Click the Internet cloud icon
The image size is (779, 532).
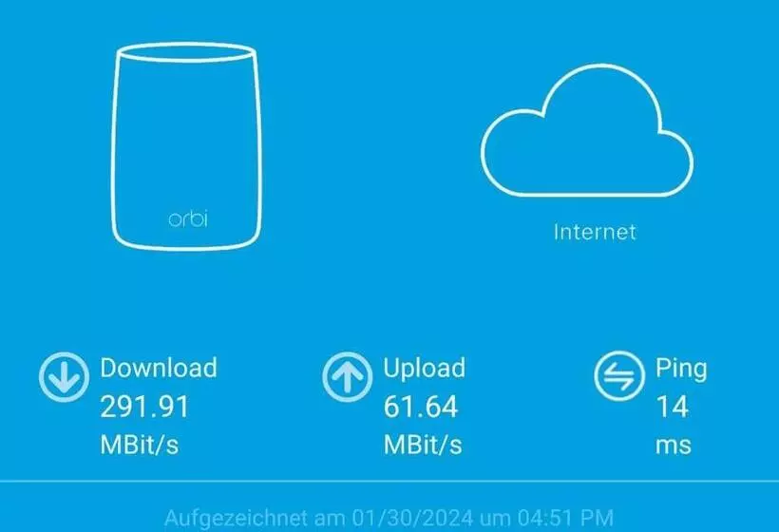pyautogui.click(x=587, y=130)
